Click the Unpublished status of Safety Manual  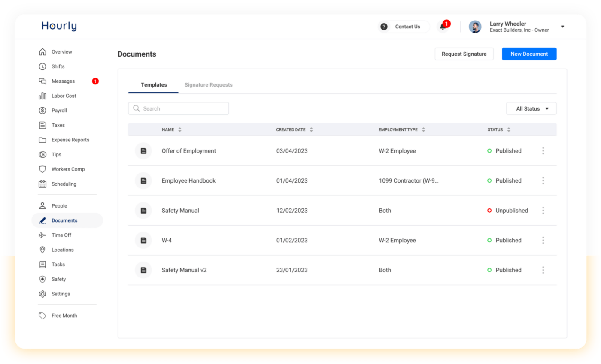pyautogui.click(x=507, y=211)
